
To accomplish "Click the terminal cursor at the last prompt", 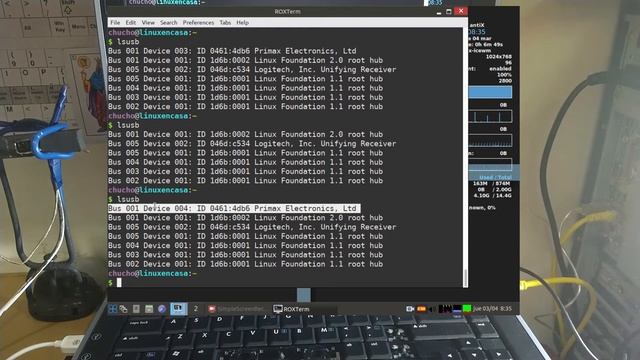I will 119,282.
